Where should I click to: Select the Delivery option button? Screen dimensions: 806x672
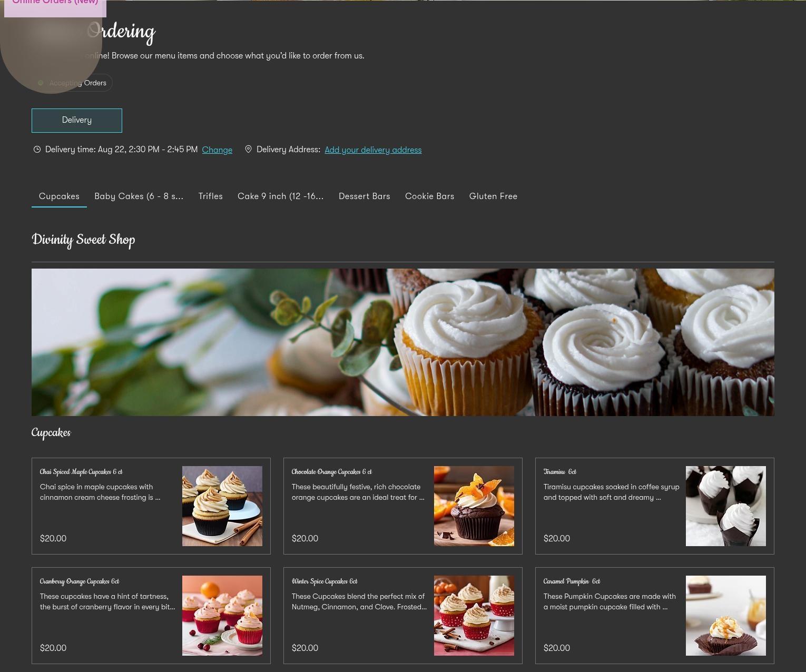tap(77, 121)
